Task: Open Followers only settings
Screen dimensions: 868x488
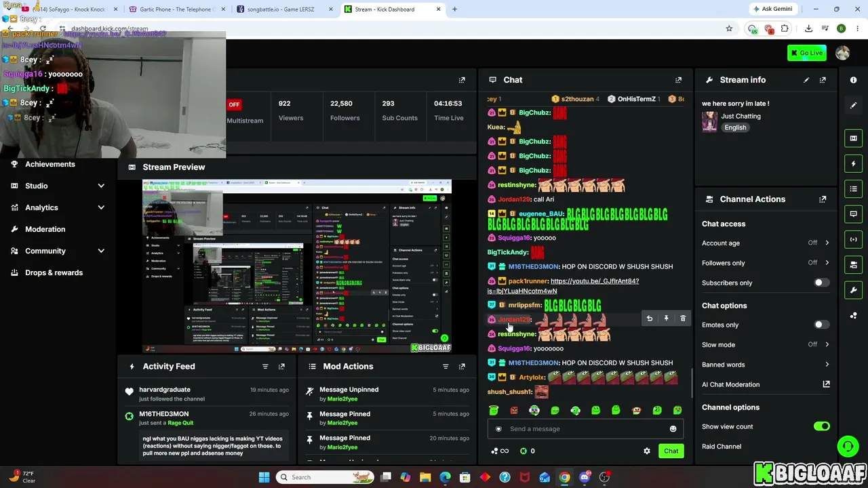Action: pos(766,263)
